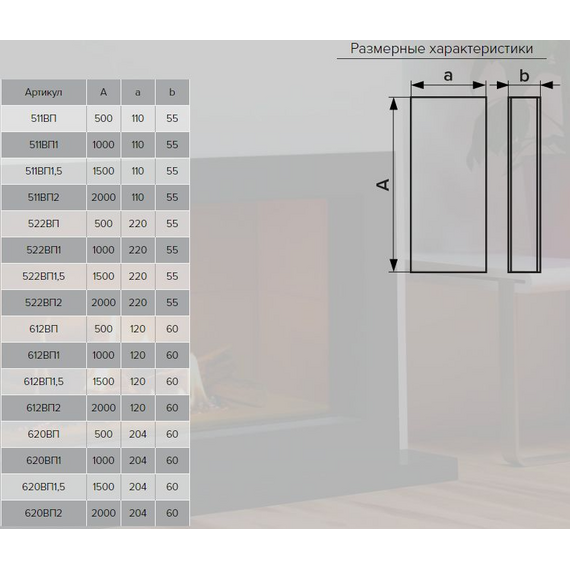570x570 pixels.
Task: Click the 220 value in 522ВП1 row
Action: [138, 250]
